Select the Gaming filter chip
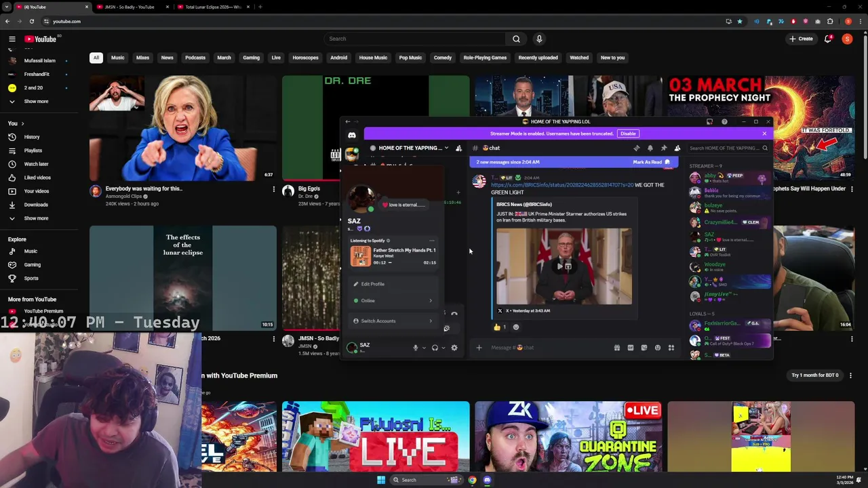The image size is (868, 488). 251,58
